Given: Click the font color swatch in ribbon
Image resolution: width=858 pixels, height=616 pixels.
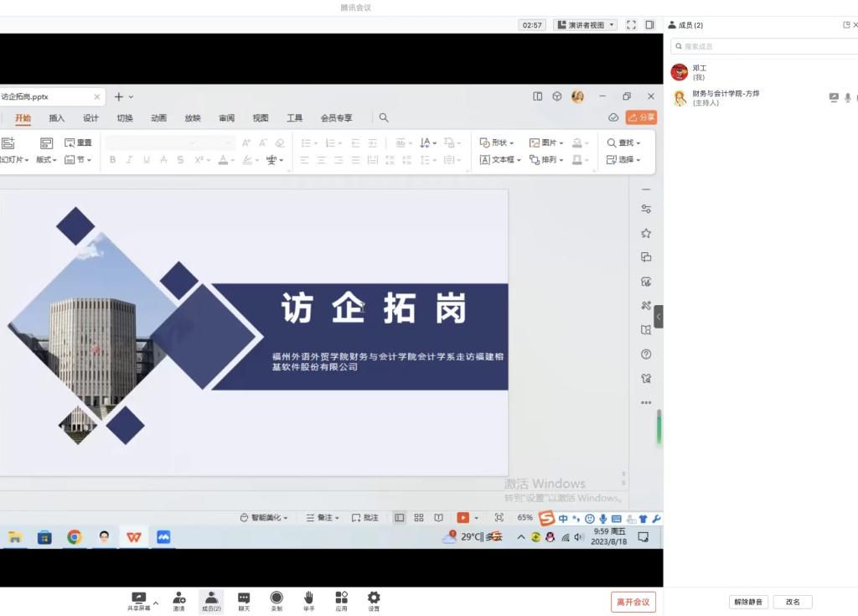Looking at the screenshot, I should [x=224, y=160].
